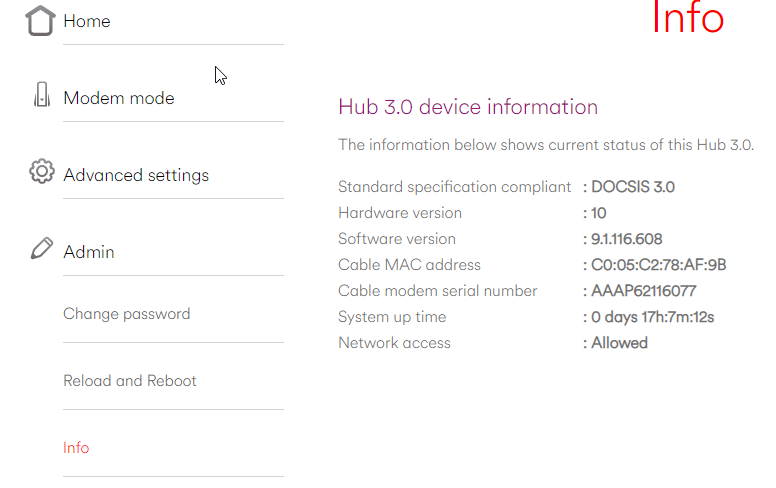Image resolution: width=776 pixels, height=488 pixels.
Task: Click the Modem mode device icon
Action: (x=41, y=97)
